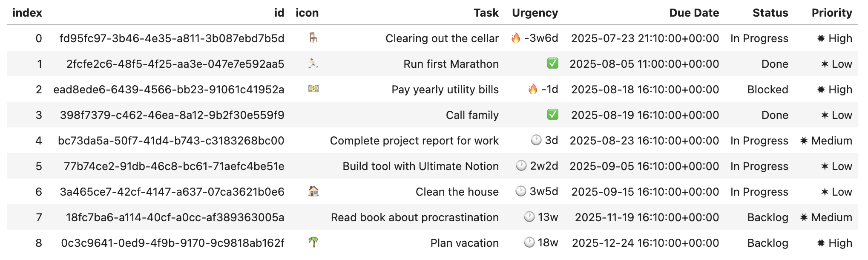Image resolution: width=868 pixels, height=260 pixels.
Task: Click the clock icon beside 18w
Action: [529, 243]
